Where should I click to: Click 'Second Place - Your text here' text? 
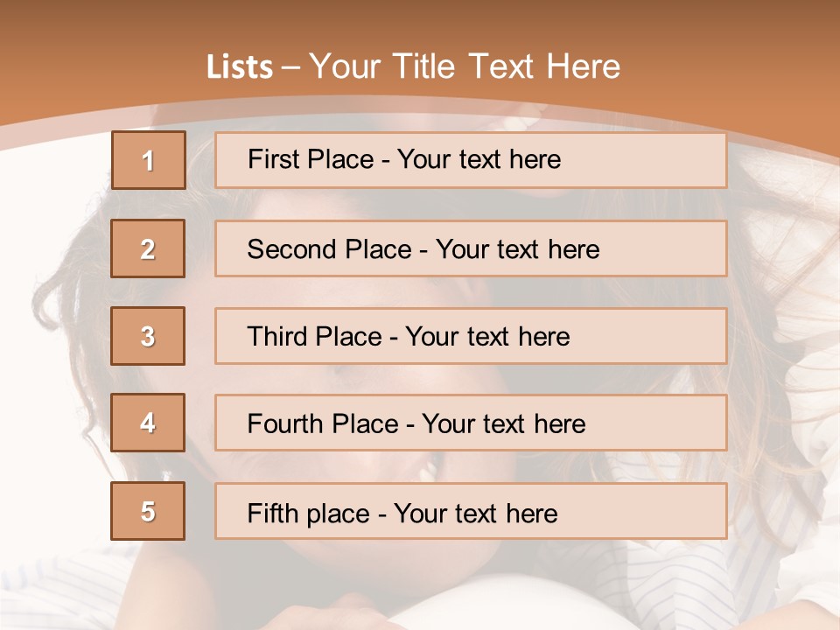423,249
